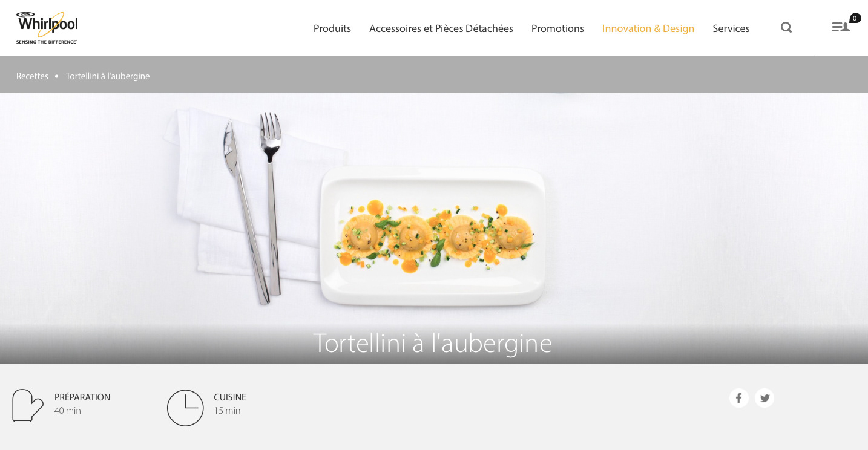Image resolution: width=868 pixels, height=450 pixels.
Task: Click the CUISINE label
Action: (x=230, y=397)
